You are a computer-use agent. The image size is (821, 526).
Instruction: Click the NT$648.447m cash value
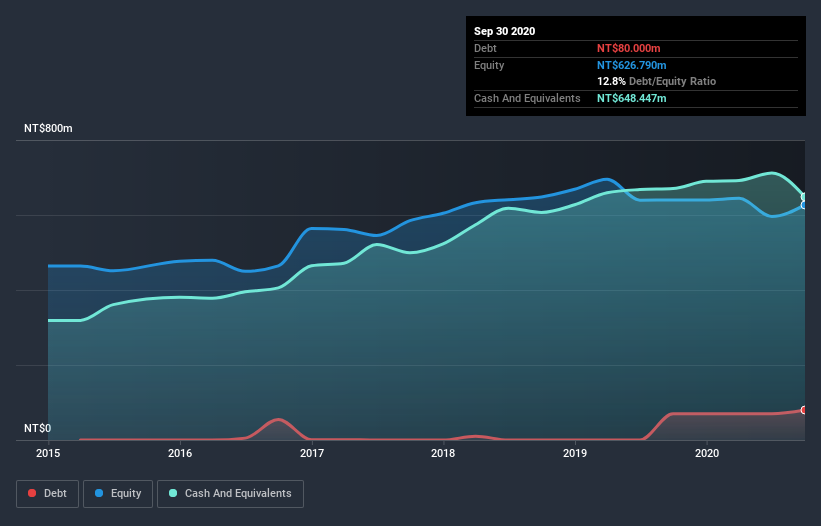[x=632, y=98]
